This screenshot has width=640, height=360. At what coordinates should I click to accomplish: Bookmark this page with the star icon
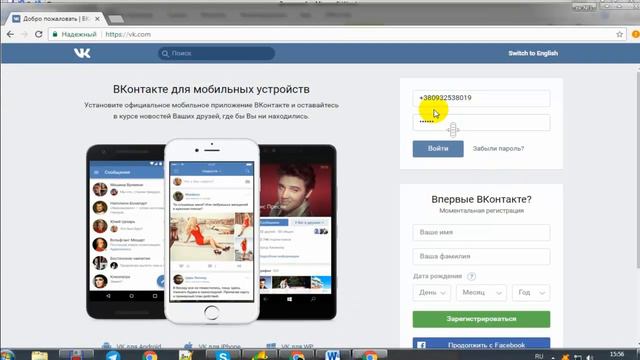pyautogui.click(x=619, y=34)
